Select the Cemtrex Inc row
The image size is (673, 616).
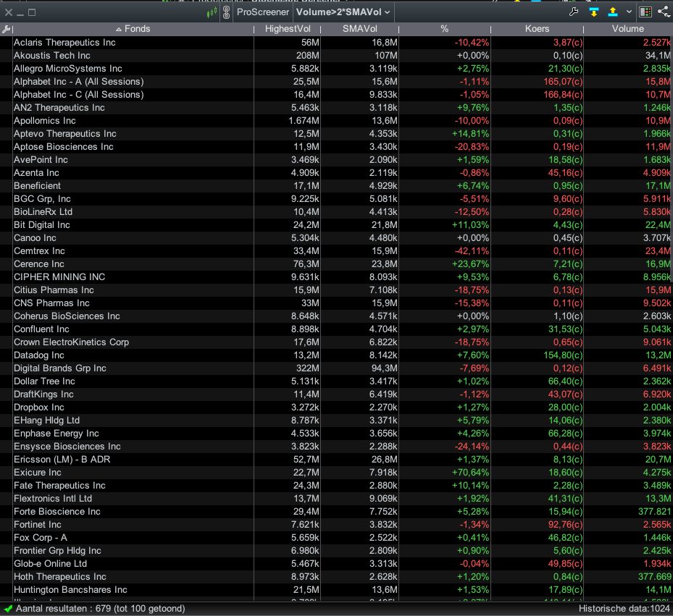(336, 251)
